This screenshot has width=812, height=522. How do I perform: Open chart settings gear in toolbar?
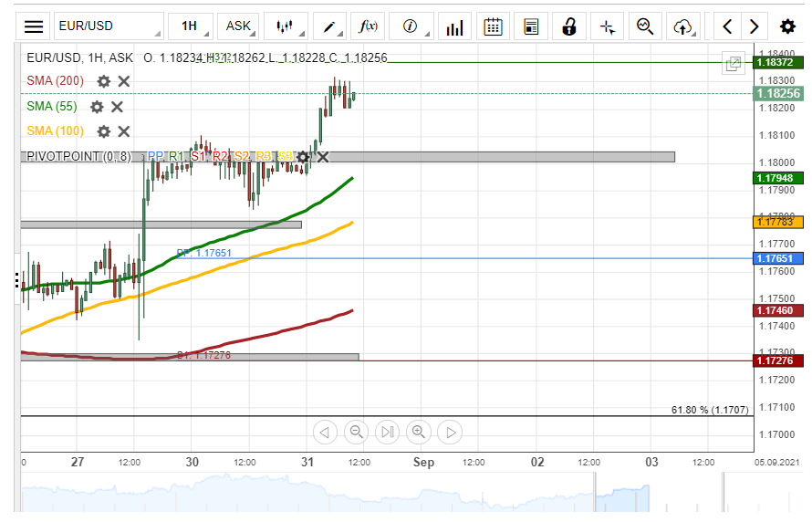click(787, 26)
